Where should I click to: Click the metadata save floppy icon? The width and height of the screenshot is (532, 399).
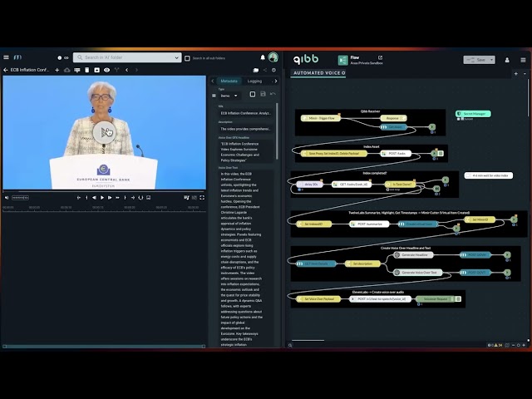click(263, 94)
